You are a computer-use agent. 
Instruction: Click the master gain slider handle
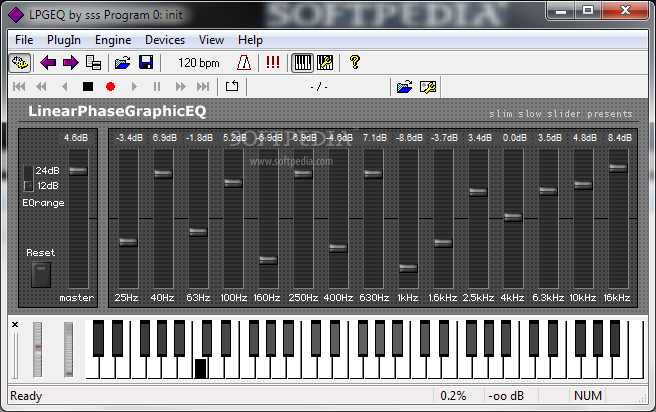click(78, 171)
